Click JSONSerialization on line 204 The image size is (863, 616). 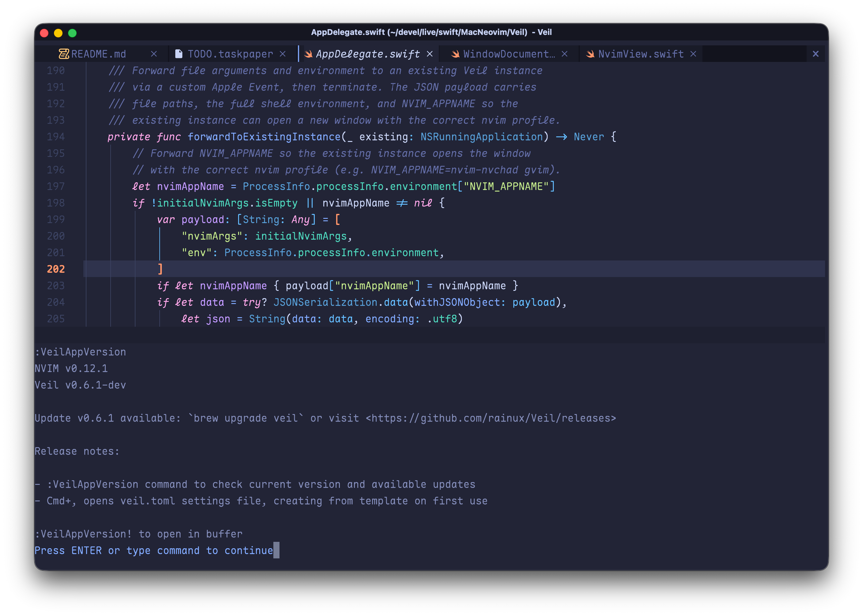[x=325, y=302]
